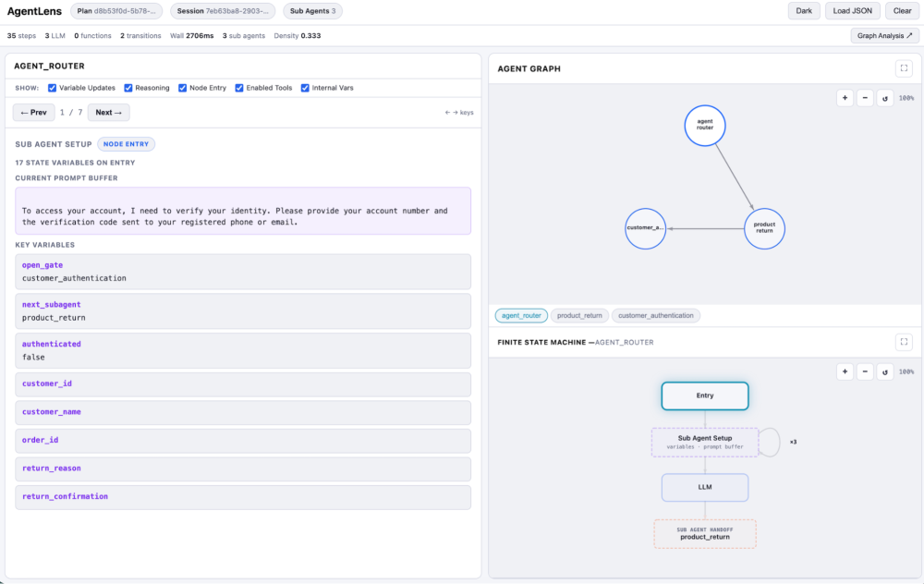The height and width of the screenshot is (584, 924).
Task: Select the open_gate variable row
Action: tap(243, 272)
